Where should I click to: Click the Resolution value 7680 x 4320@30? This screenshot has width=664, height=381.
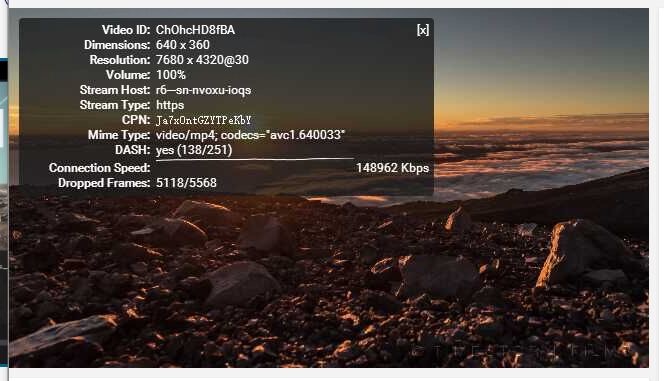click(202, 60)
